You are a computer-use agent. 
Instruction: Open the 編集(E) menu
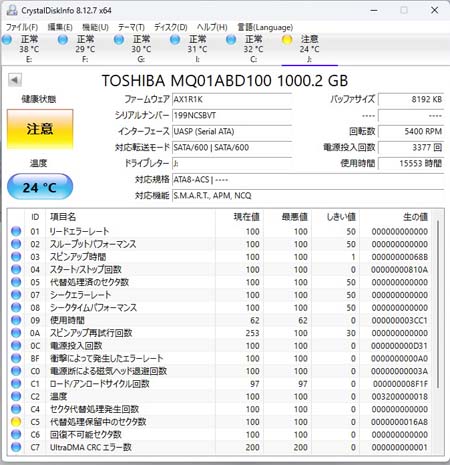[x=60, y=27]
